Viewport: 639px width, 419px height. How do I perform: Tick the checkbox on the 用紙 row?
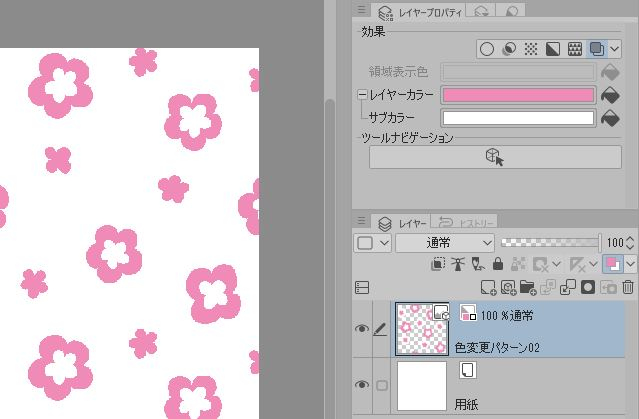click(x=382, y=385)
